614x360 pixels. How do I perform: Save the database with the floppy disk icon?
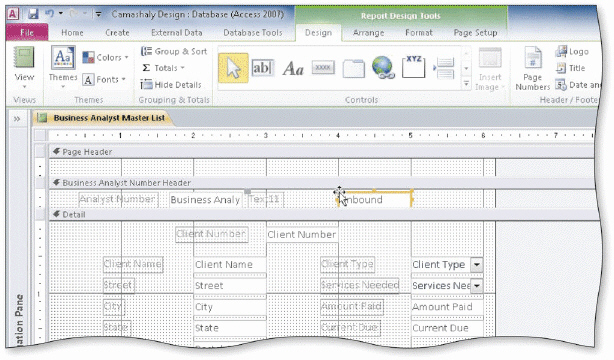(x=33, y=14)
